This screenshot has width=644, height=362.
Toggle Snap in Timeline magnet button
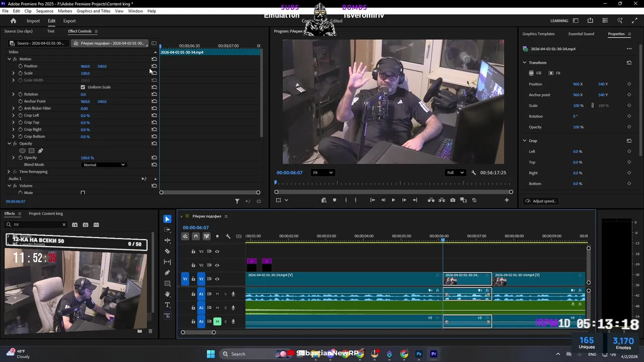pyautogui.click(x=196, y=236)
